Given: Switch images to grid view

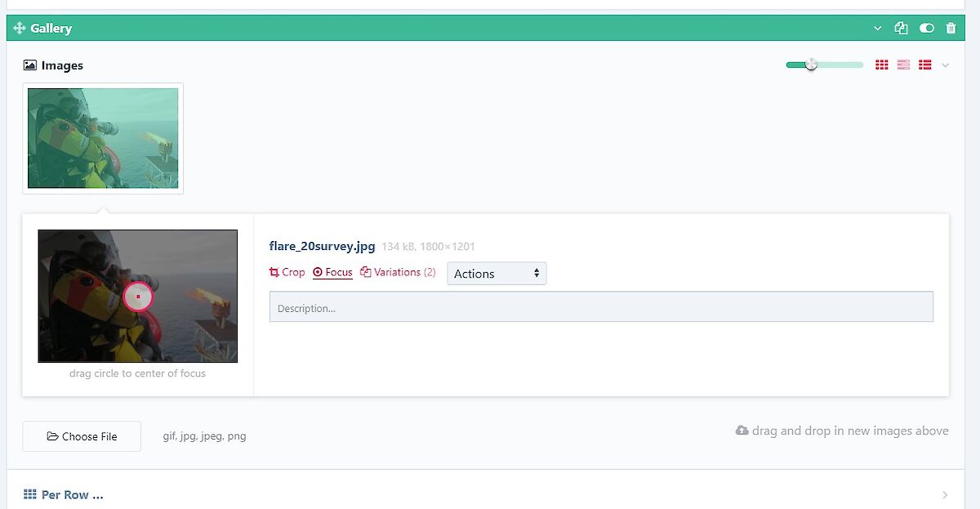Looking at the screenshot, I should pyautogui.click(x=882, y=65).
